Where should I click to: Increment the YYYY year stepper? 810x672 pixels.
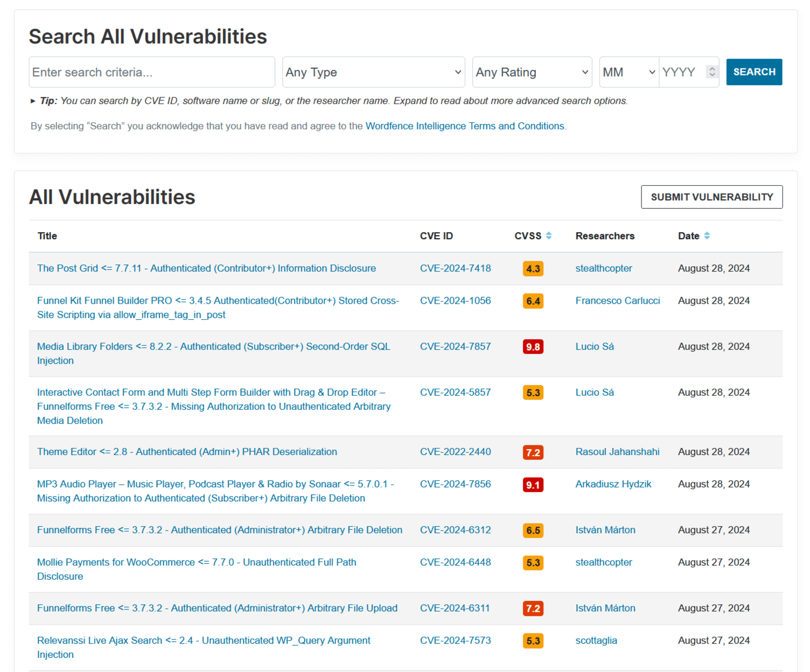pyautogui.click(x=712, y=68)
